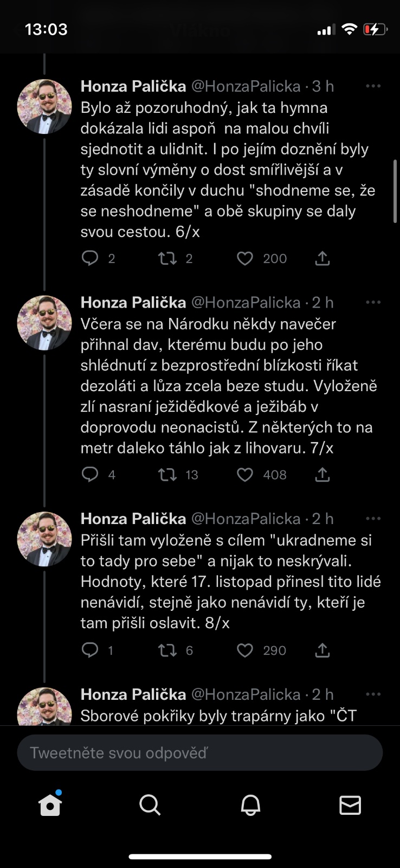Open Messages envelope tab

[350, 805]
